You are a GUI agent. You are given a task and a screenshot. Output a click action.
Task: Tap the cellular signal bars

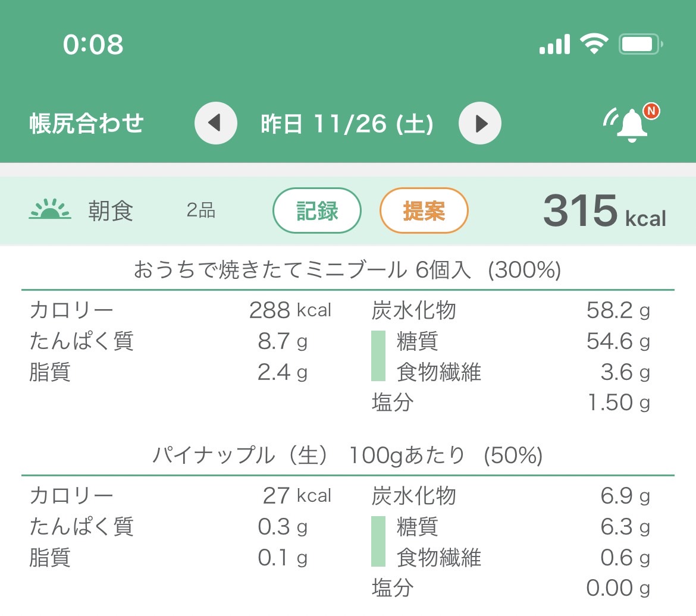(554, 44)
